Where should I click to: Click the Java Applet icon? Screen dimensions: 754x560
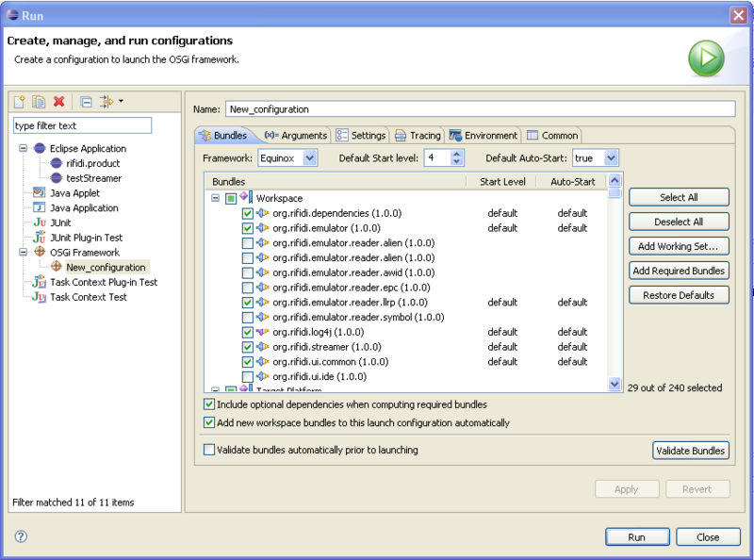click(x=40, y=193)
